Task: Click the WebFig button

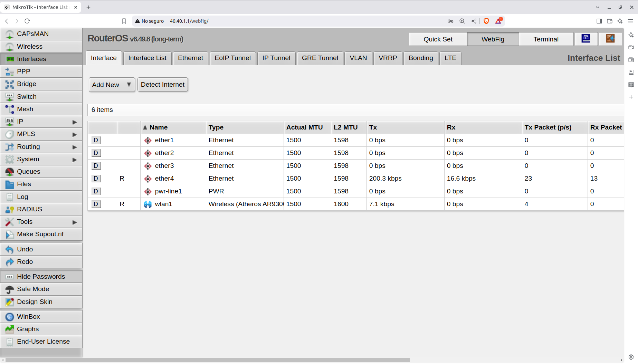Action: tap(493, 39)
